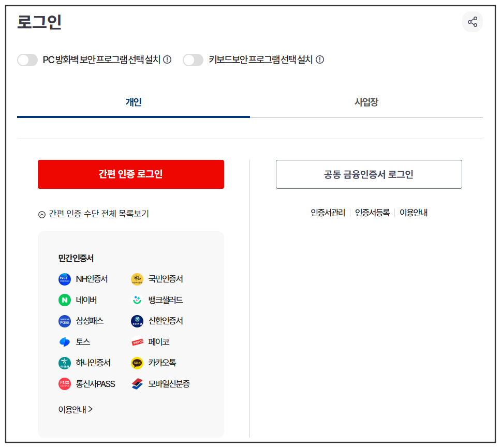Click the 통신사PASS text label

95,384
